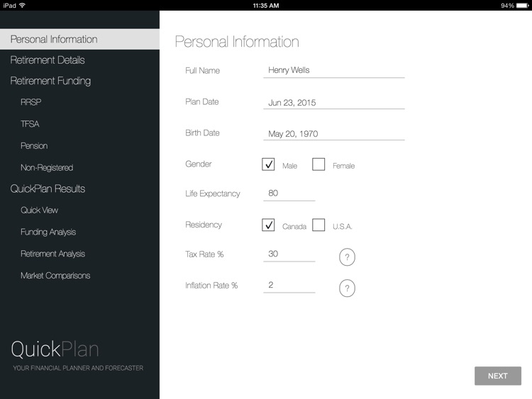Image resolution: width=532 pixels, height=399 pixels.
Task: Go to the TFSA page
Action: pyautogui.click(x=30, y=124)
